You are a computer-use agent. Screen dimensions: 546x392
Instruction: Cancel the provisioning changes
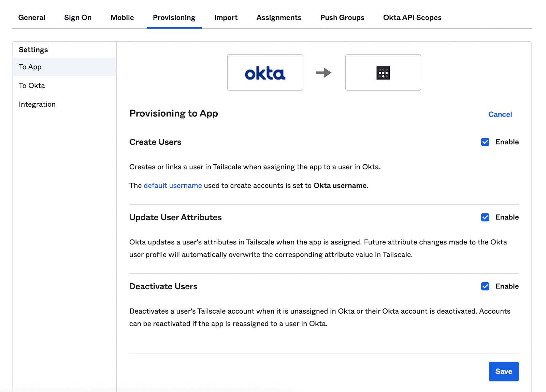[500, 114]
